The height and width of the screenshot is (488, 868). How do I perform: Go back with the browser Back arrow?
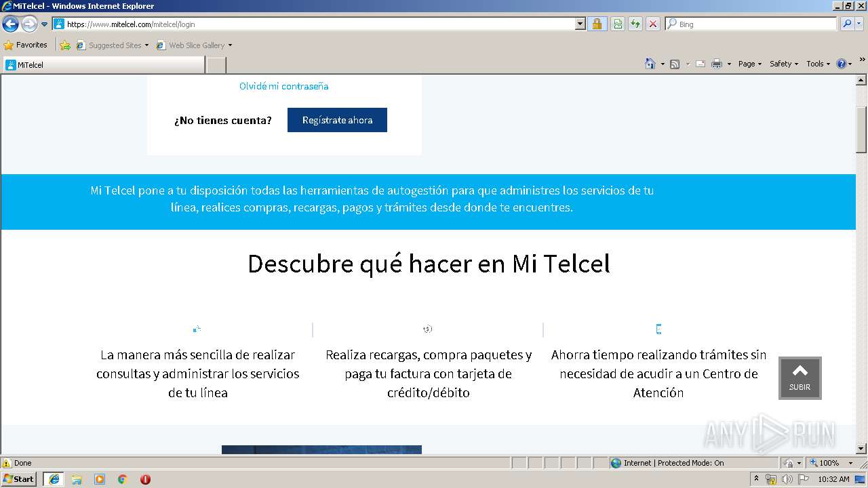point(10,24)
